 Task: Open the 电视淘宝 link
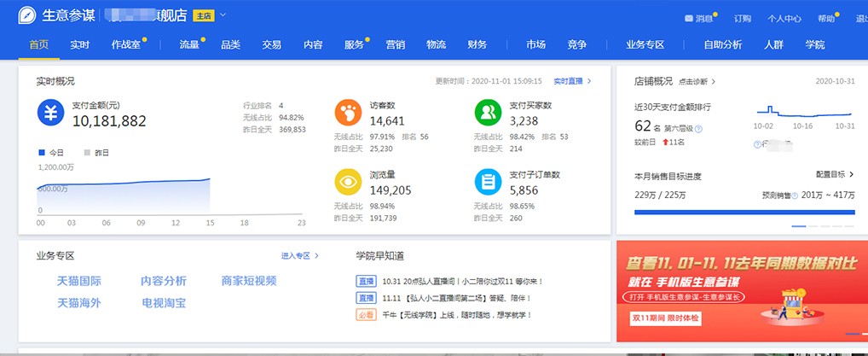pos(164,303)
